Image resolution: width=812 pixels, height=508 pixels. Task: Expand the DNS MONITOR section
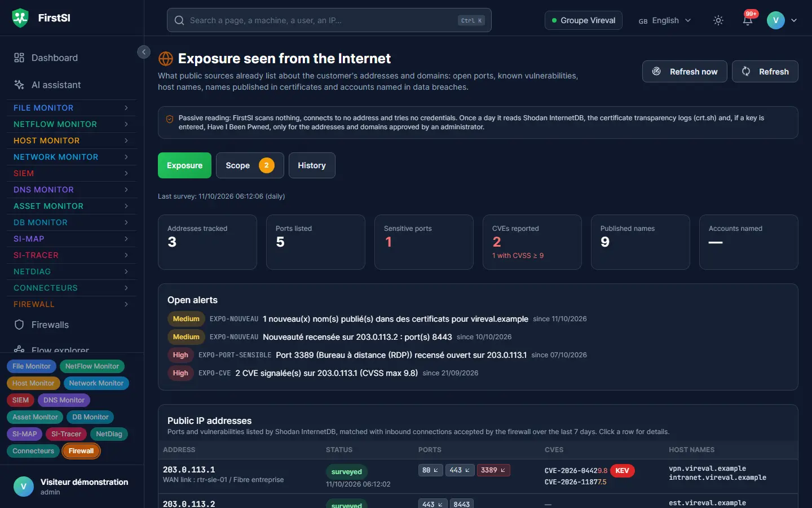pos(71,190)
